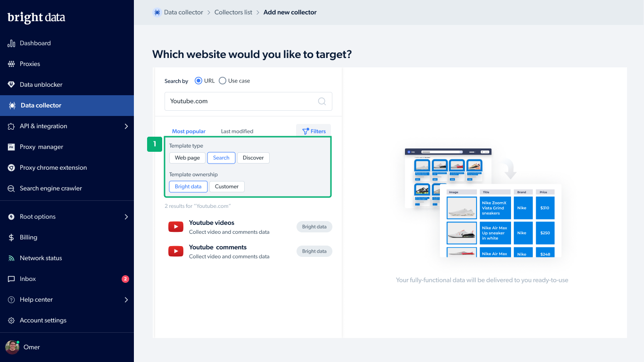This screenshot has height=362, width=644.
Task: Select the Youtube videos collector result
Action: pyautogui.click(x=248, y=227)
